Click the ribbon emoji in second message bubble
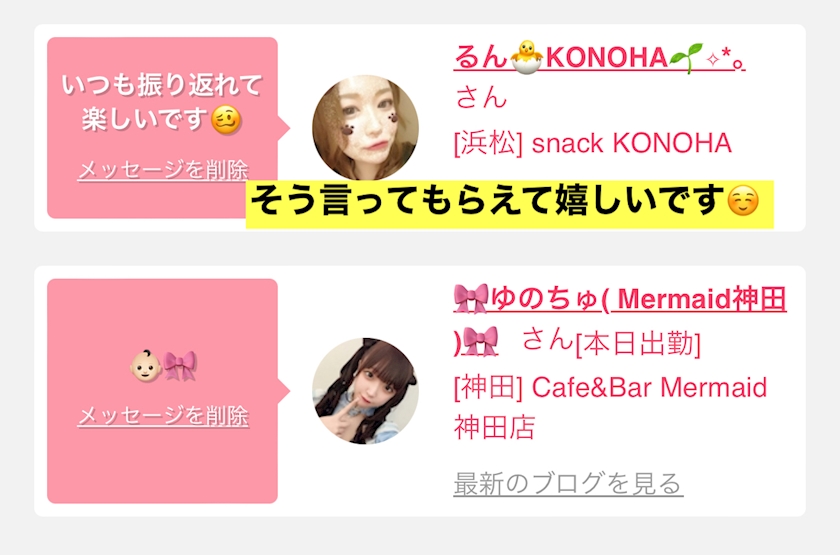 [x=180, y=366]
